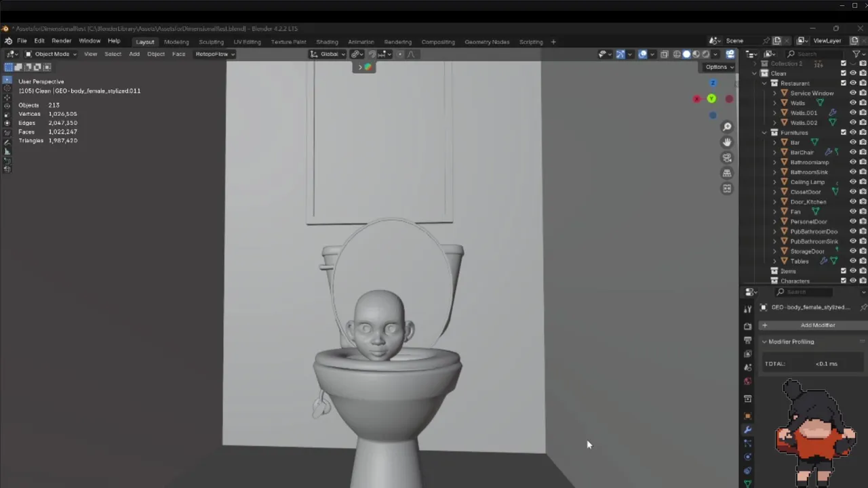
Task: Add a new workspace with plus button
Action: (553, 42)
